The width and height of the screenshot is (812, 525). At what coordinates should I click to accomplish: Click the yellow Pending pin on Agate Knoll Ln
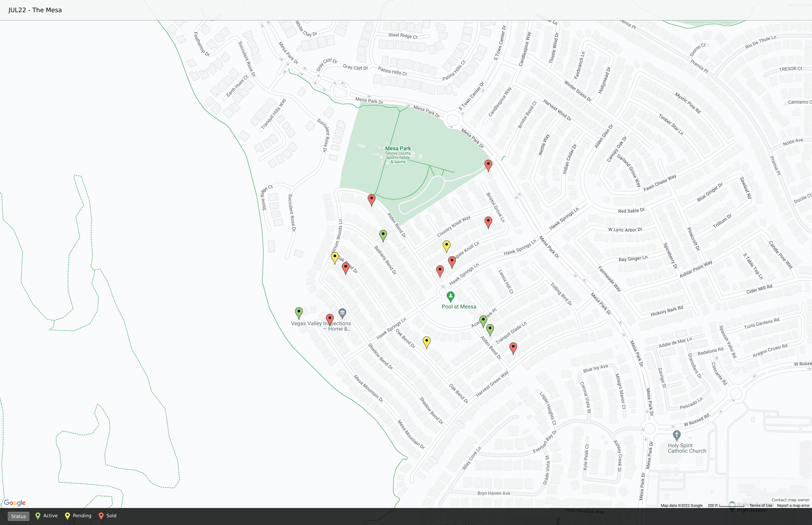[446, 246]
